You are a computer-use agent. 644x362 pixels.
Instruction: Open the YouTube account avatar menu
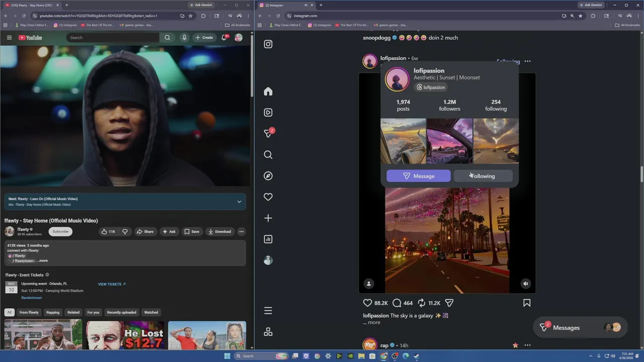click(x=238, y=38)
